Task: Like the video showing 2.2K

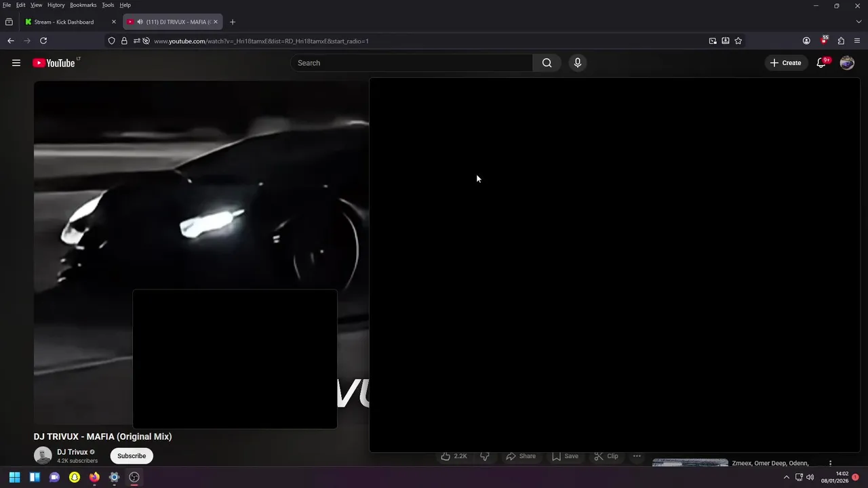Action: pos(454,456)
